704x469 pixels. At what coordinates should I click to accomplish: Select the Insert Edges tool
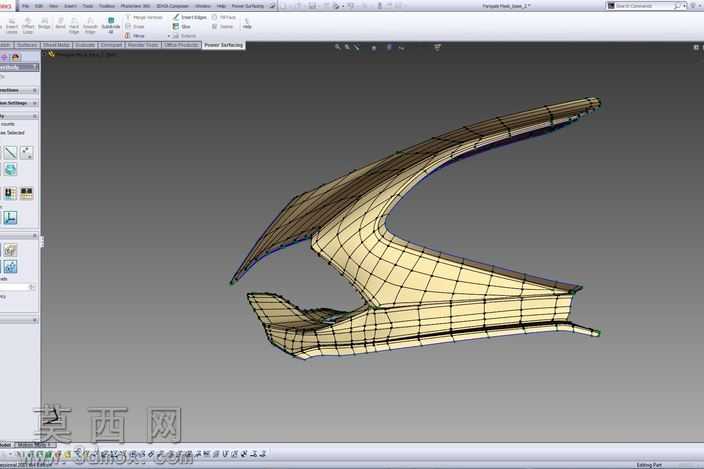coord(190,17)
